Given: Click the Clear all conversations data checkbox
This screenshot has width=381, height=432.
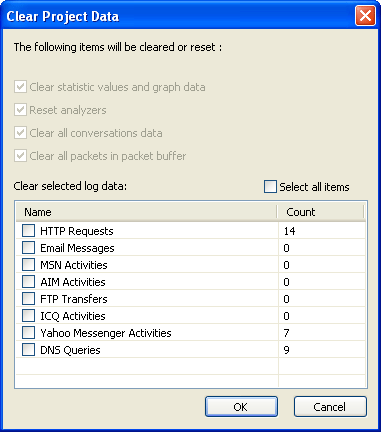Looking at the screenshot, I should [20, 133].
